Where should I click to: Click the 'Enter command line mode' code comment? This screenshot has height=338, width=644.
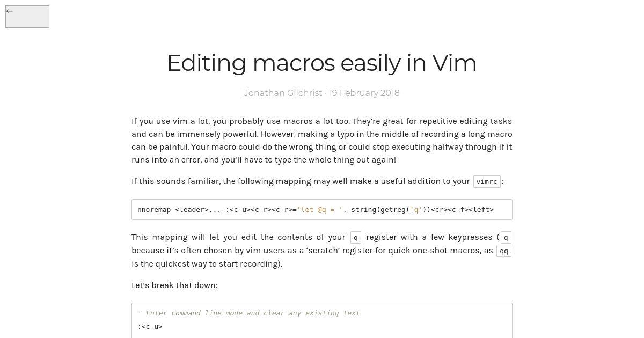[x=249, y=313]
